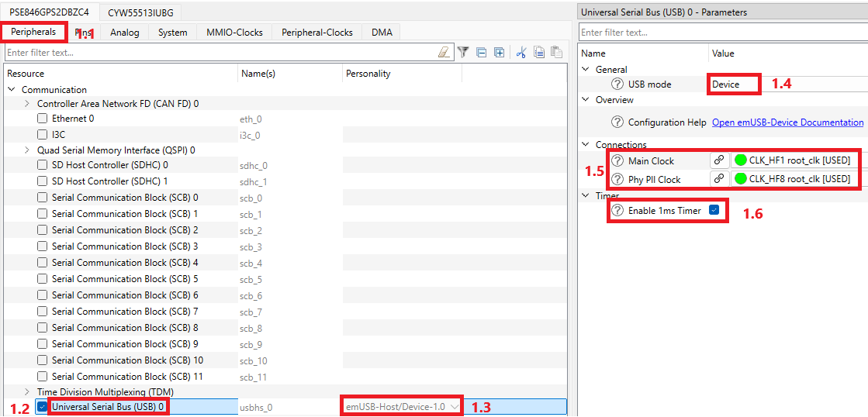
Task: Switch to the Peripheral-Clocks tab
Action: point(316,33)
